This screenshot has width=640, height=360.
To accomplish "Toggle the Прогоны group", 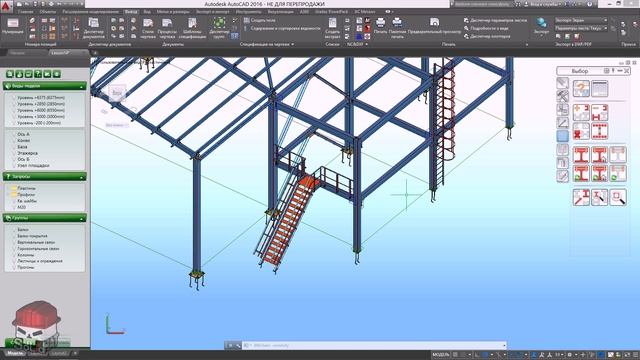I will tap(26, 267).
